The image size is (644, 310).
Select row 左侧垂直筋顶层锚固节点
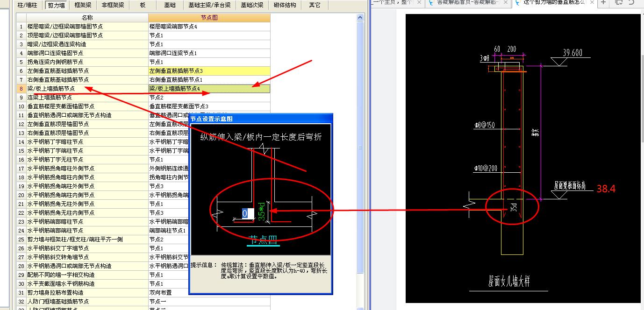coord(87,124)
